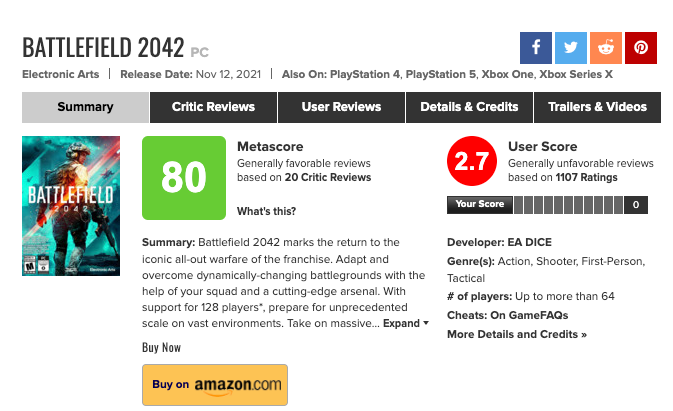673x411 pixels.
Task: Set your score on the rating bar
Action: click(569, 205)
